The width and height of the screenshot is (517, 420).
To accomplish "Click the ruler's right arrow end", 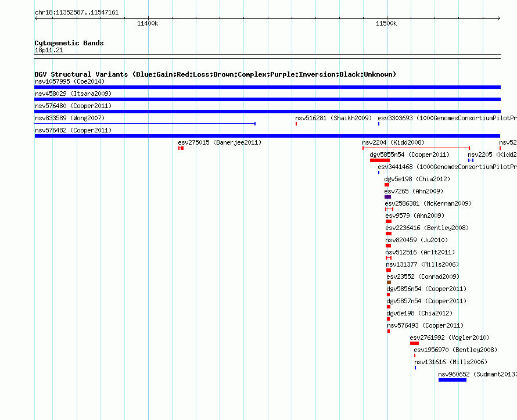I will (499, 19).
